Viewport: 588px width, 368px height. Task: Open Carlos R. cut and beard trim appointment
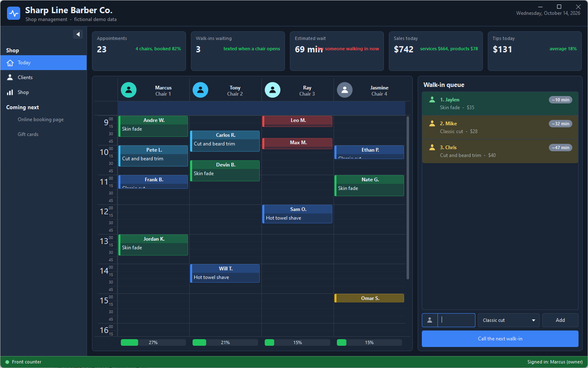point(225,141)
